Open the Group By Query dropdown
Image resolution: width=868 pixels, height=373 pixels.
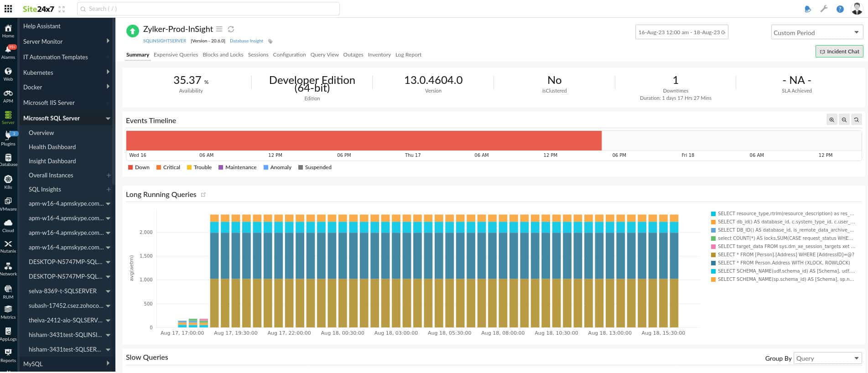(x=827, y=358)
